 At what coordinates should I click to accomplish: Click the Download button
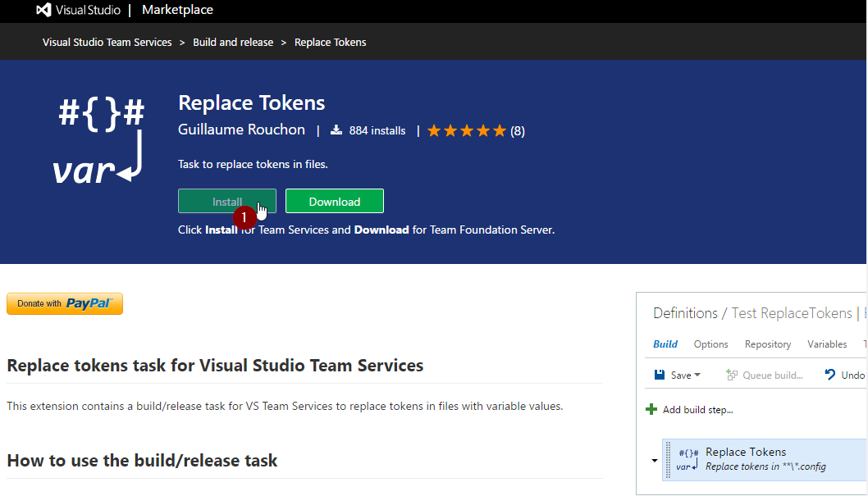[x=335, y=202]
